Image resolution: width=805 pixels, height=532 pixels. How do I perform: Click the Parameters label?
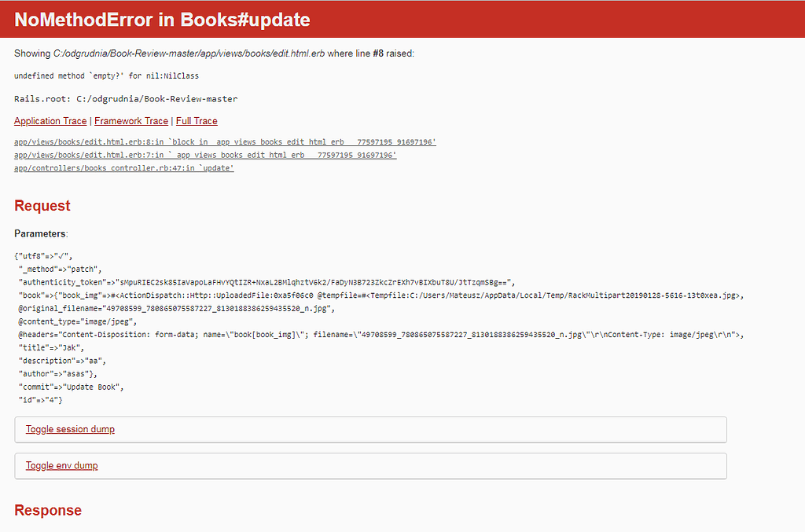(37, 233)
